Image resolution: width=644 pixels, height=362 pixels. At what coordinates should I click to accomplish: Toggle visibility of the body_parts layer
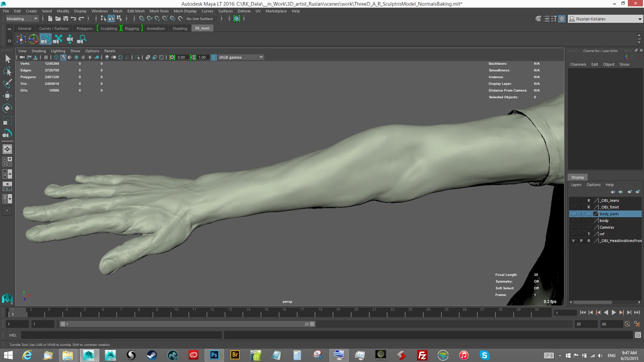[573, 214]
